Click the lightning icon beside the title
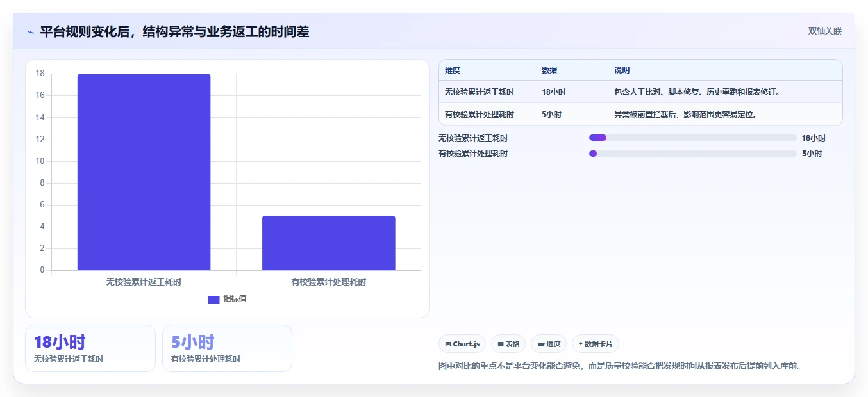The height and width of the screenshot is (397, 868). click(x=30, y=31)
